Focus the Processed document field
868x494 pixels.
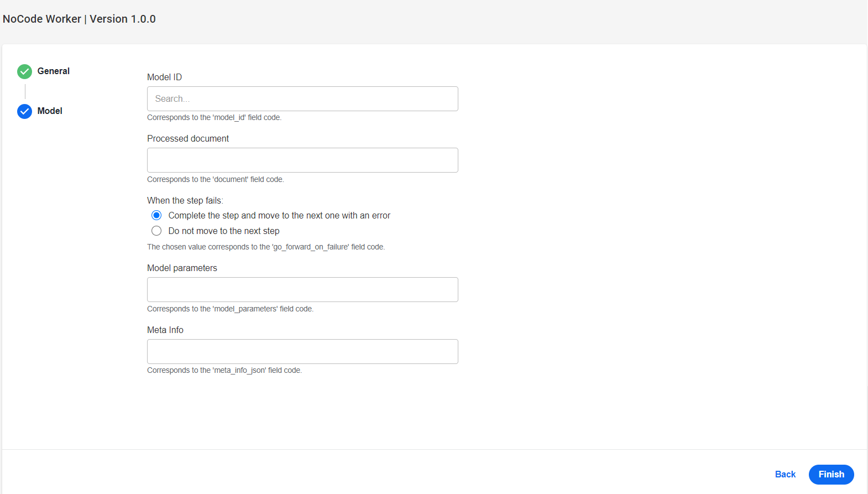pos(302,160)
